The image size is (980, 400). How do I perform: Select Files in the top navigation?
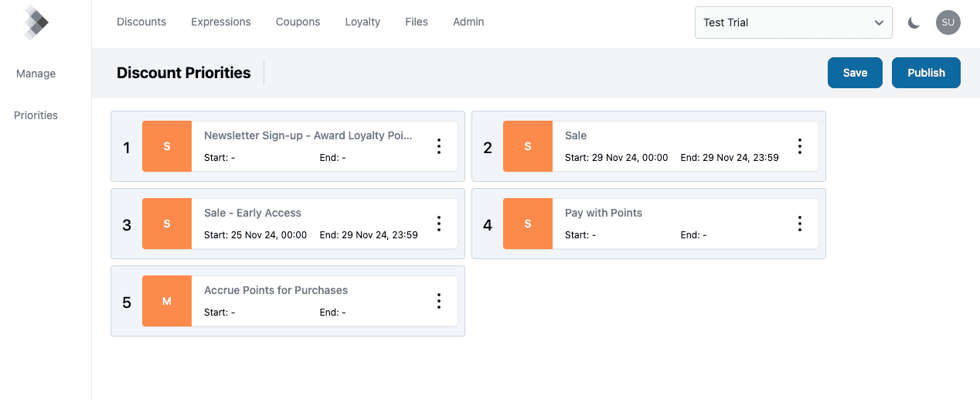click(417, 22)
